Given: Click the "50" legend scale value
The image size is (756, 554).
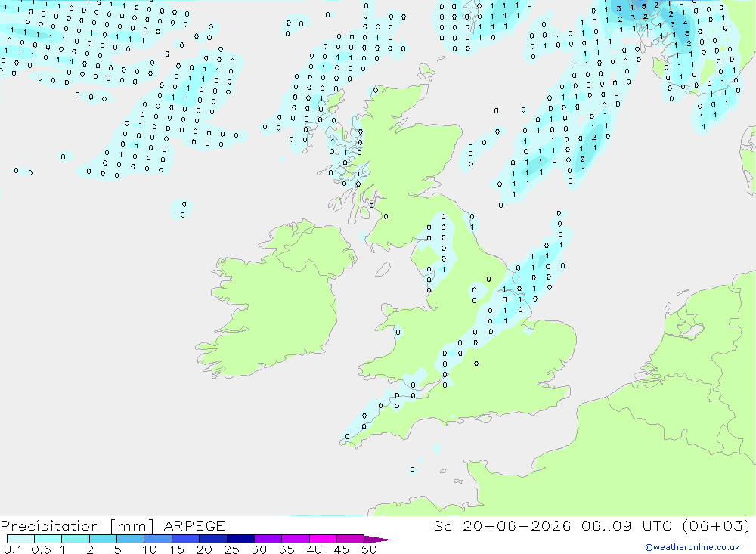Looking at the screenshot, I should point(369,549).
